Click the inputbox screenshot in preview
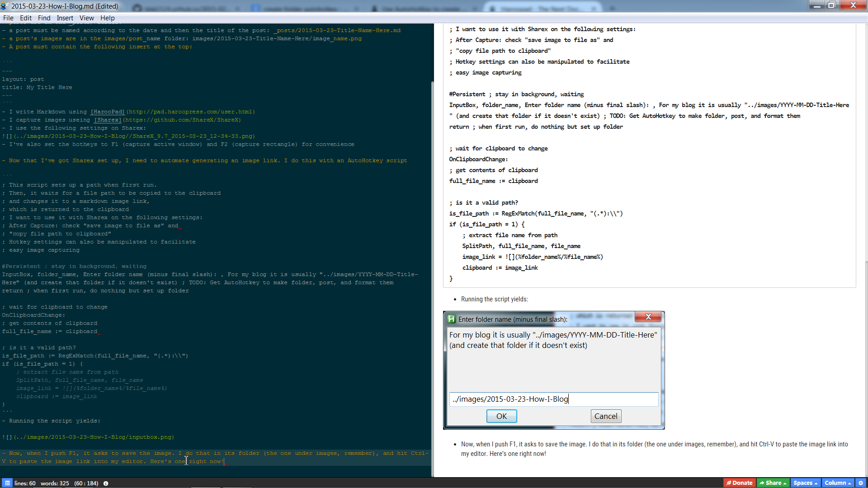This screenshot has height=488, width=868. pos(554,370)
